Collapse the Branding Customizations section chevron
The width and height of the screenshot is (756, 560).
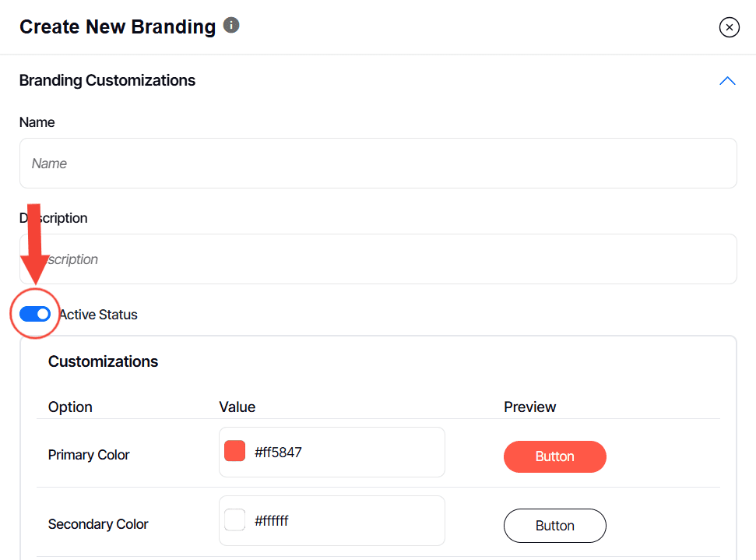[x=727, y=81]
